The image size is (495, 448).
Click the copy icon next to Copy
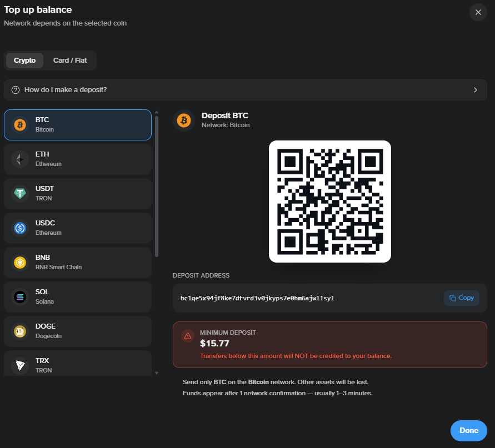pos(452,298)
